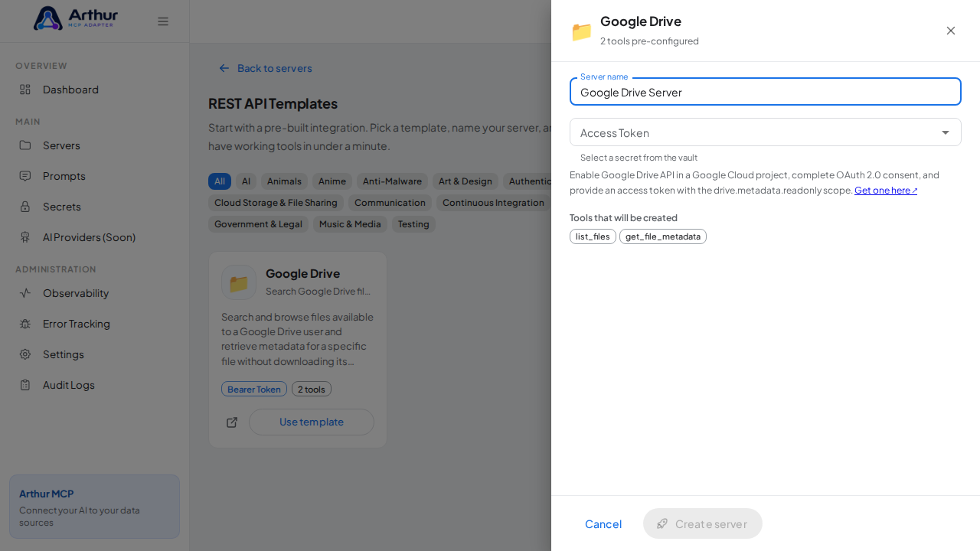The width and height of the screenshot is (980, 551).
Task: Filter templates by Testing category
Action: (x=413, y=224)
